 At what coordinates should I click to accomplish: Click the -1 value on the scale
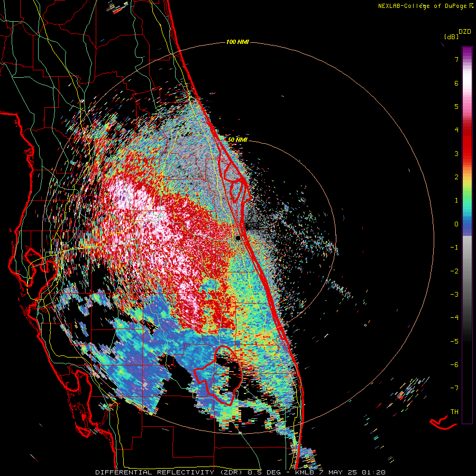(454, 248)
